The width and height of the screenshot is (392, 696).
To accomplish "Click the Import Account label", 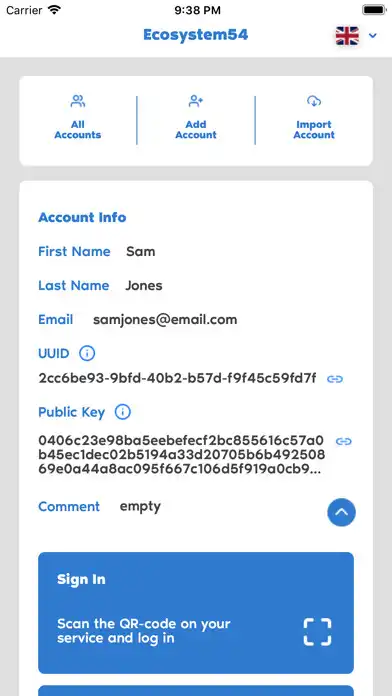I will coord(314,130).
